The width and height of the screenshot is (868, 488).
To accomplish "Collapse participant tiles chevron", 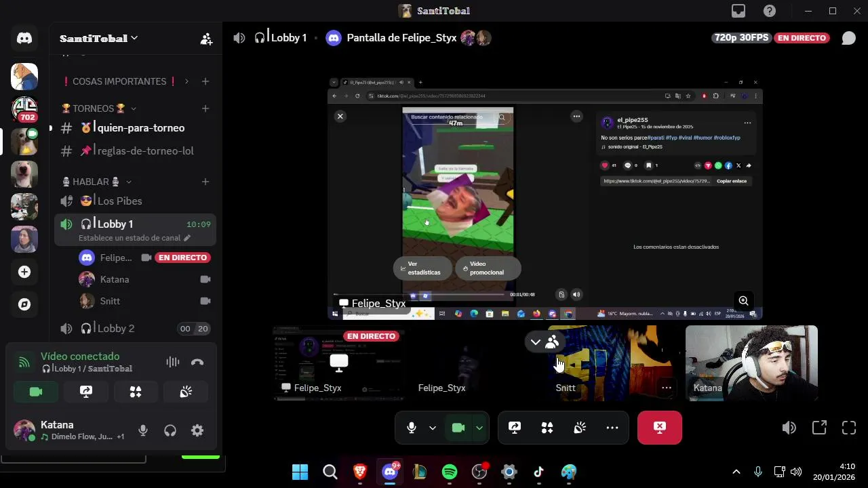I will (536, 342).
